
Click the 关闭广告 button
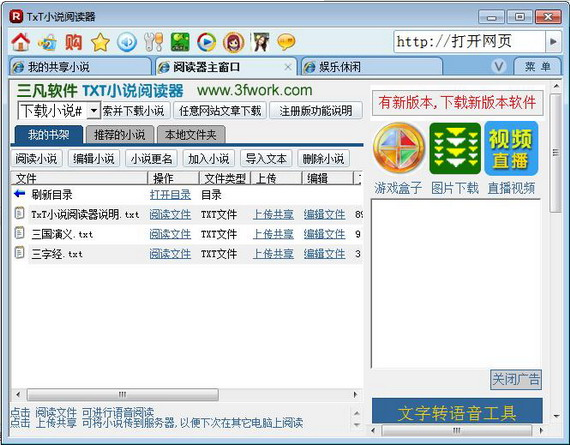coord(516,379)
